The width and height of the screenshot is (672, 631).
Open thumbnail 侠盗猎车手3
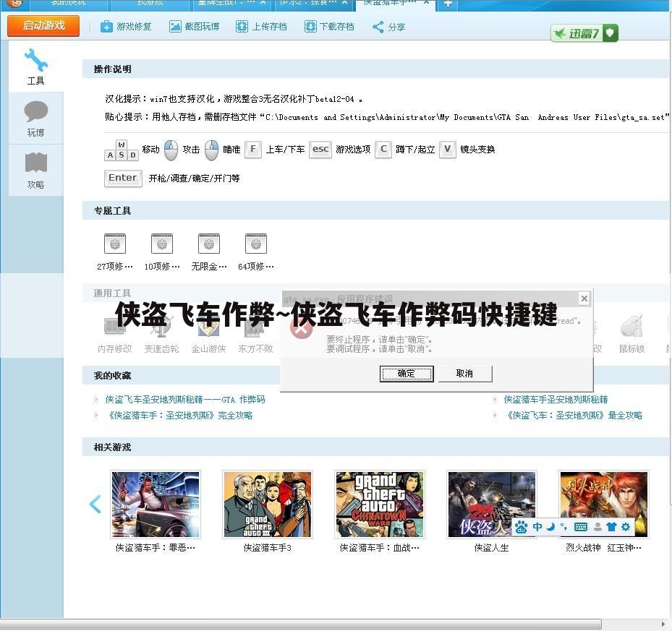tap(268, 505)
